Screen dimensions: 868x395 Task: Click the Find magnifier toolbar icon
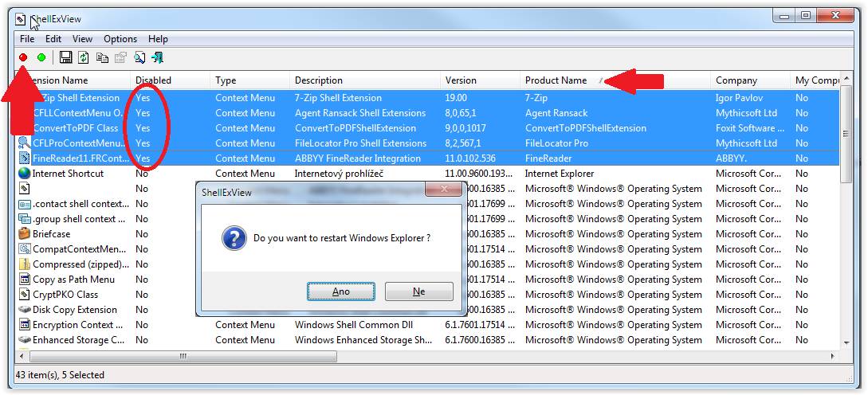coord(139,57)
